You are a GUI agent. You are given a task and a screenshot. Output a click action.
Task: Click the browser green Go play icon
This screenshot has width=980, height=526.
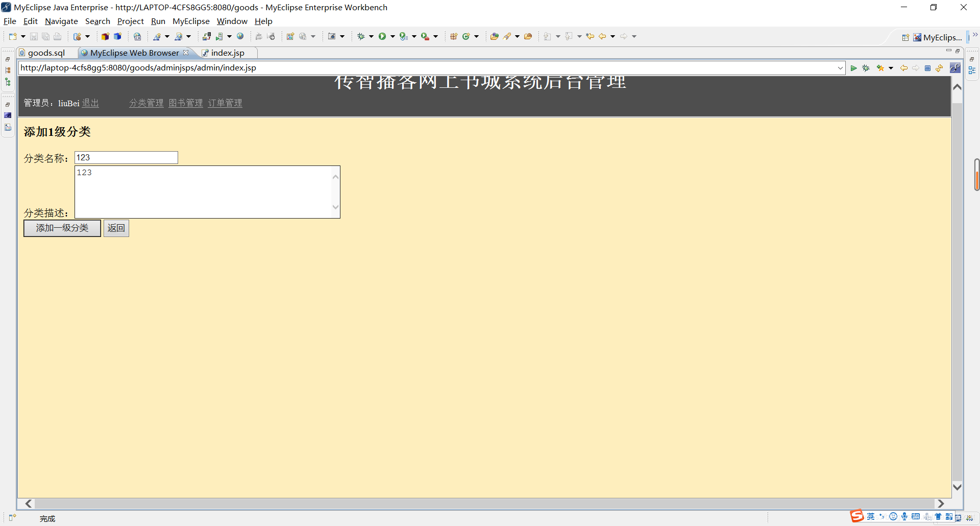click(x=853, y=68)
